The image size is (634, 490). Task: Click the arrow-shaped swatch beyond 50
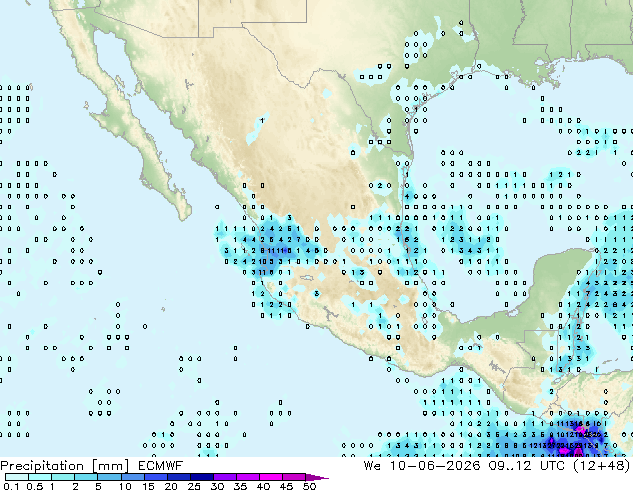(x=316, y=477)
